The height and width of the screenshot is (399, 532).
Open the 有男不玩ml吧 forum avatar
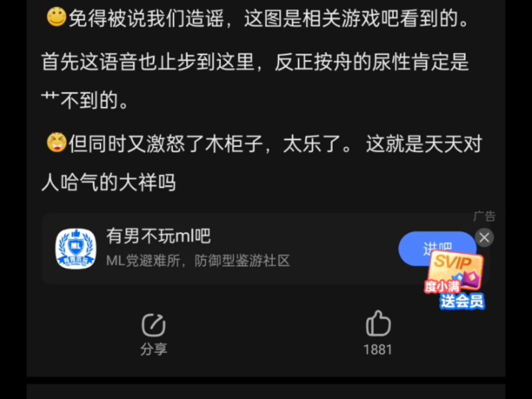pos(76,249)
